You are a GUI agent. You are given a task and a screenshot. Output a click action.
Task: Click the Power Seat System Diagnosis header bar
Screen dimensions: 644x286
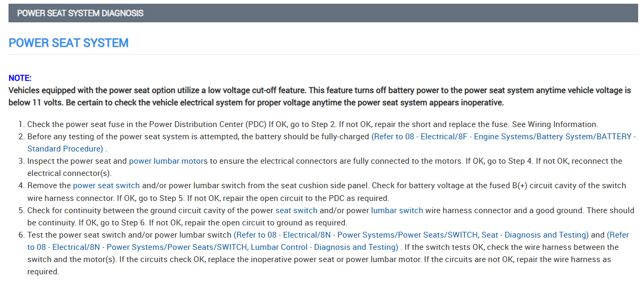(322, 13)
